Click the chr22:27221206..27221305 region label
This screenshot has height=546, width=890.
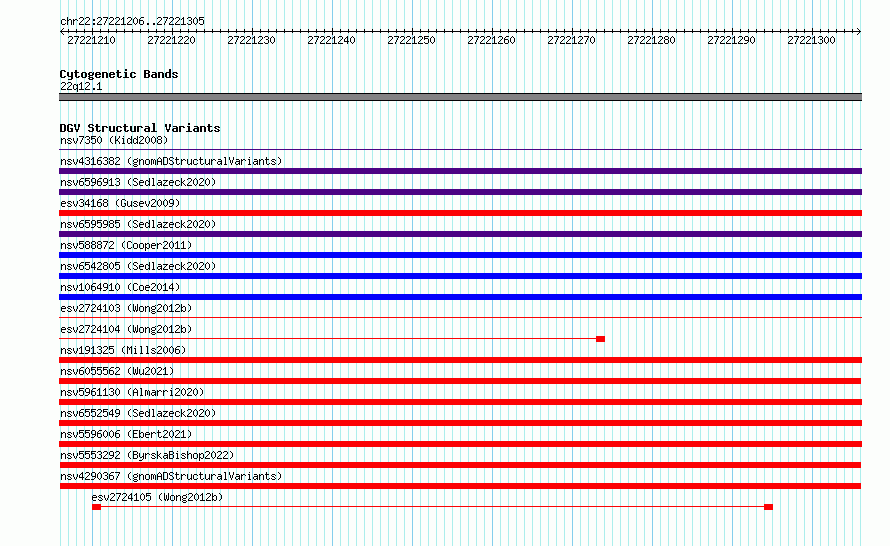tap(132, 21)
